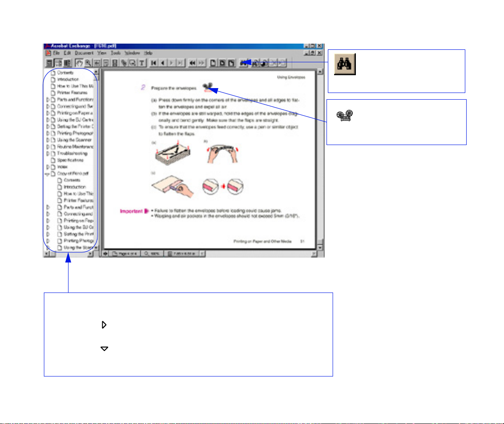Screen dimensions: 504x424
Task: Open the View menu
Action: coord(102,53)
